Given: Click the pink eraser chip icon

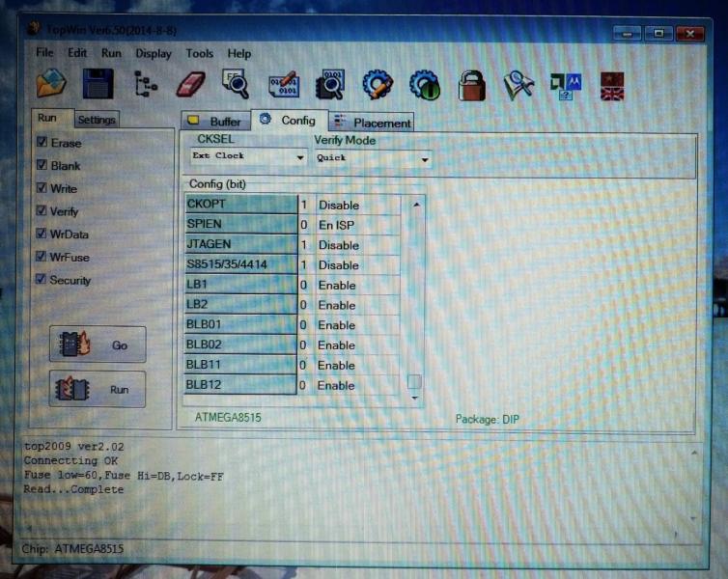Looking at the screenshot, I should pyautogui.click(x=191, y=85).
